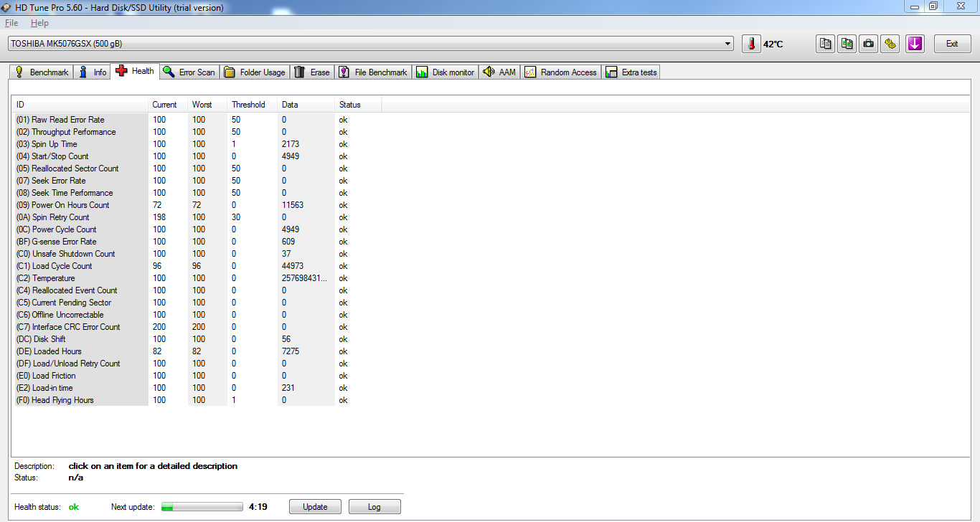Select the (01) Raw Read Error Rate row
Image resolution: width=980 pixels, height=522 pixels.
[x=197, y=120]
